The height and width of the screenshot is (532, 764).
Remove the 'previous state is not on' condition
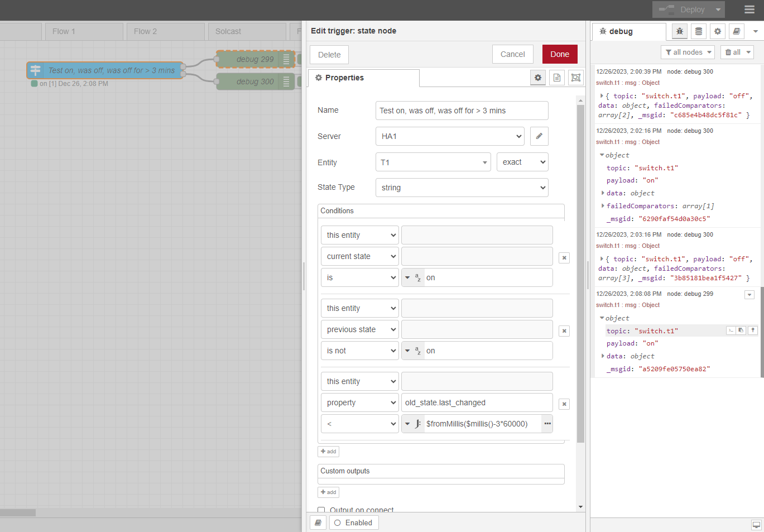(x=564, y=330)
